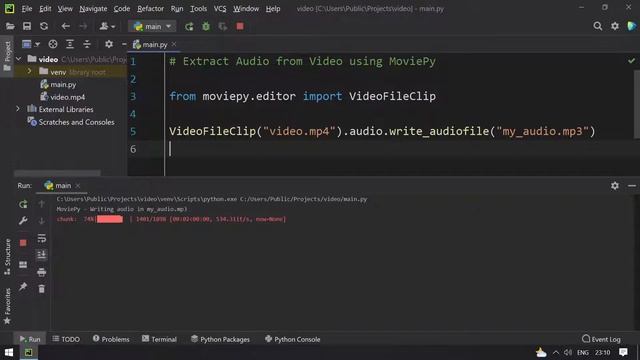Click the editor vertical scrollbar

(637, 104)
